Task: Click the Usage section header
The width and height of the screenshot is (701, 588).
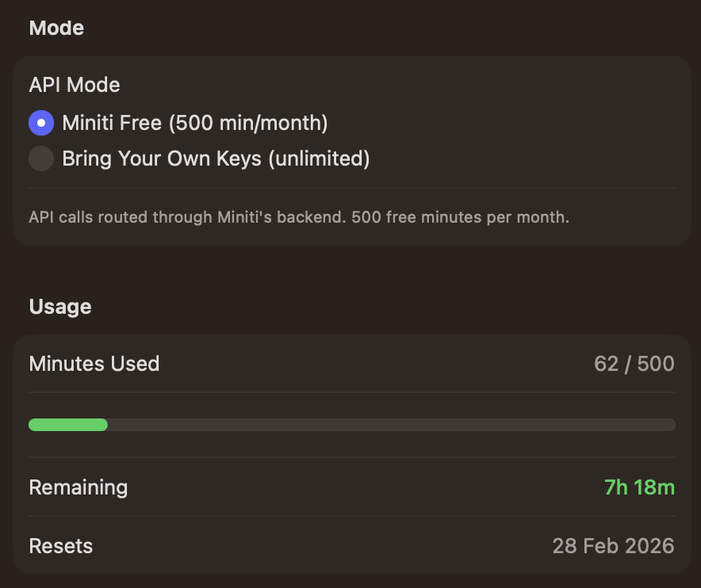Action: click(x=59, y=307)
